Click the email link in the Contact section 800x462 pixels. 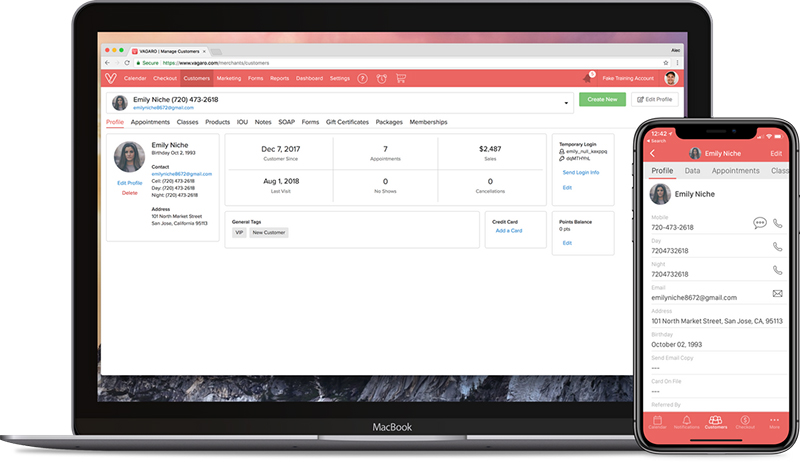tap(182, 174)
